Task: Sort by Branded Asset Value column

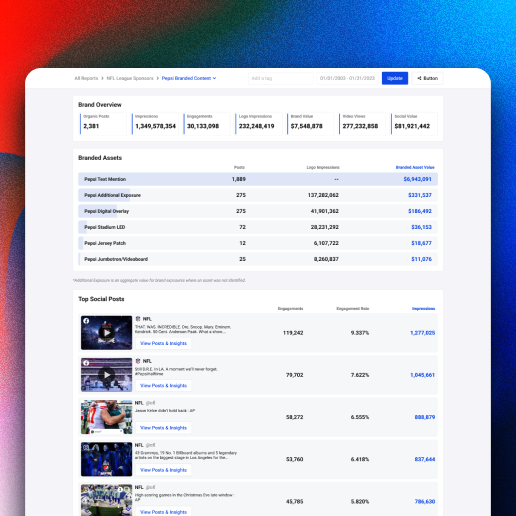Action: tap(415, 167)
